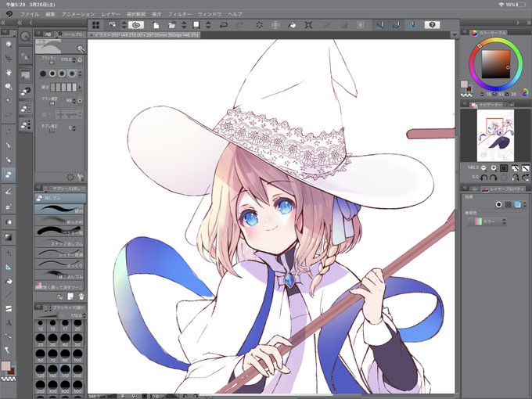Toggle Snap to Ruler in command bar
Image resolution: width=532 pixels, height=399 pixels.
coord(379,25)
